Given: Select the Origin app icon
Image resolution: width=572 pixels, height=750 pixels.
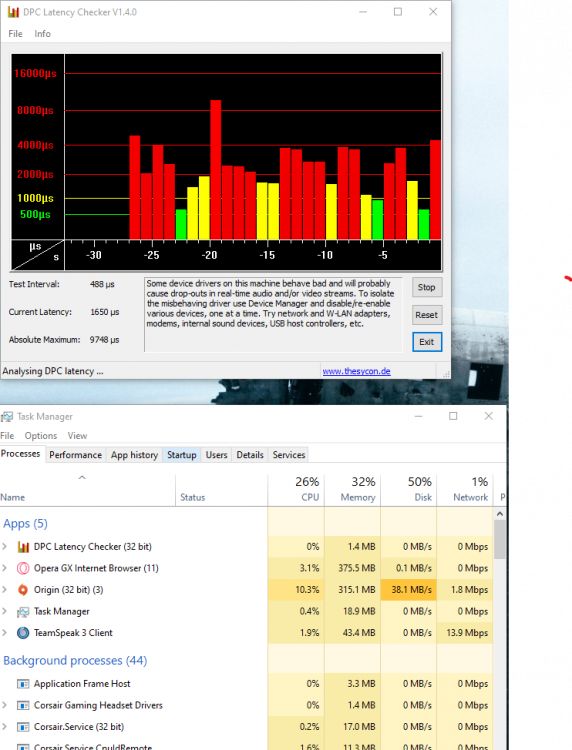Looking at the screenshot, I should [x=23, y=590].
